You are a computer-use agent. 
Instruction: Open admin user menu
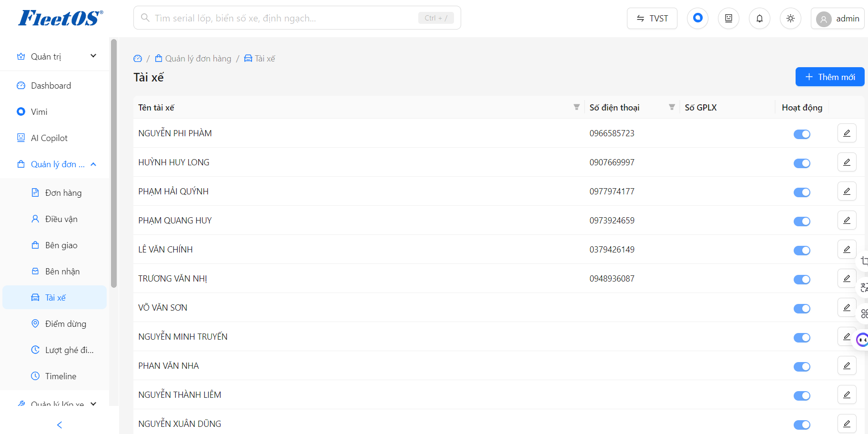click(x=837, y=19)
